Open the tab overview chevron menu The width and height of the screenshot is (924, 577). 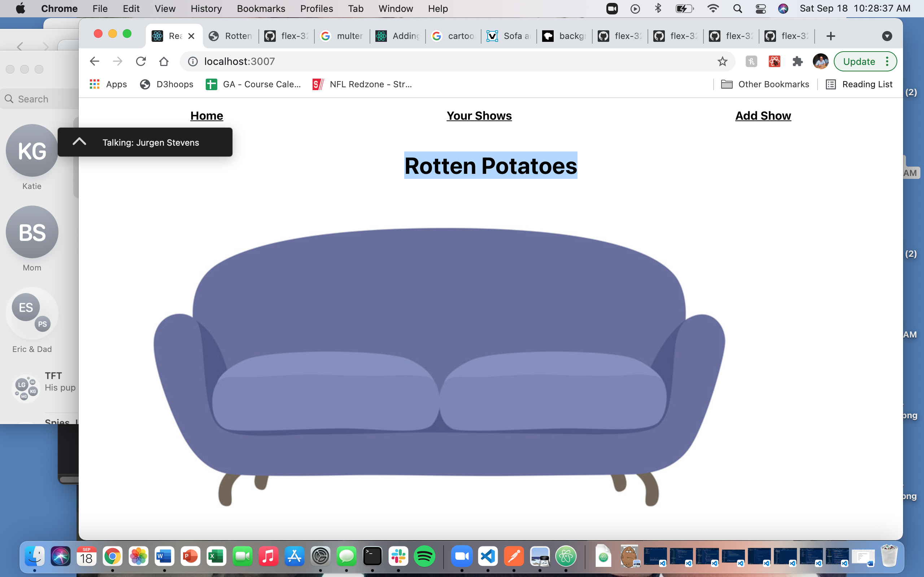pyautogui.click(x=886, y=36)
